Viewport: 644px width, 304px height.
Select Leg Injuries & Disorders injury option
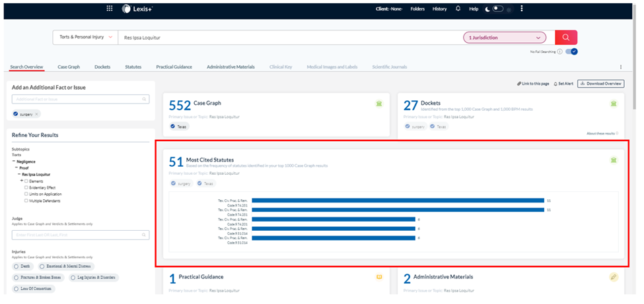(x=94, y=278)
